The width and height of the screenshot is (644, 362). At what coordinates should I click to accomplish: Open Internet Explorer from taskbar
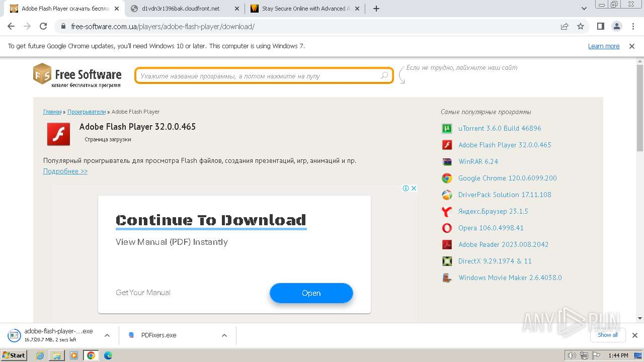(40, 355)
